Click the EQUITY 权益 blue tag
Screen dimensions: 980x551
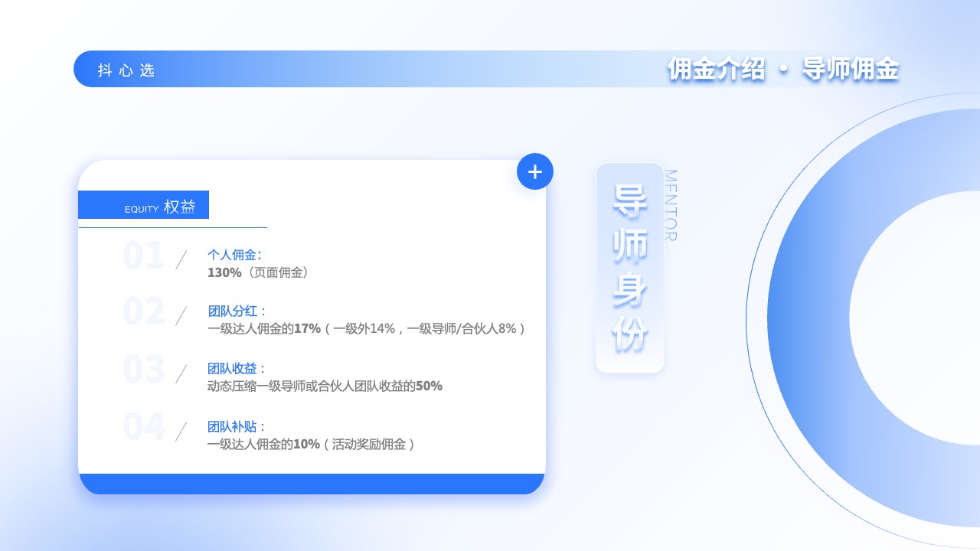(x=143, y=205)
